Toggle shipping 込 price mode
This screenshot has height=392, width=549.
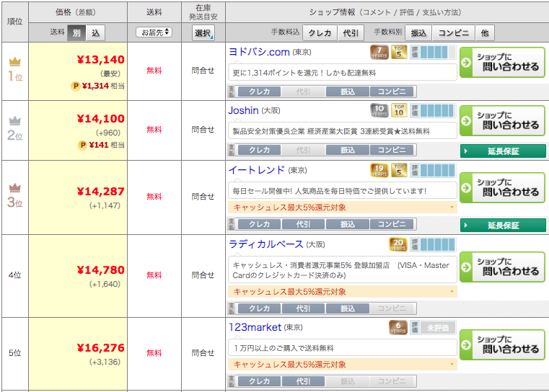(x=95, y=33)
